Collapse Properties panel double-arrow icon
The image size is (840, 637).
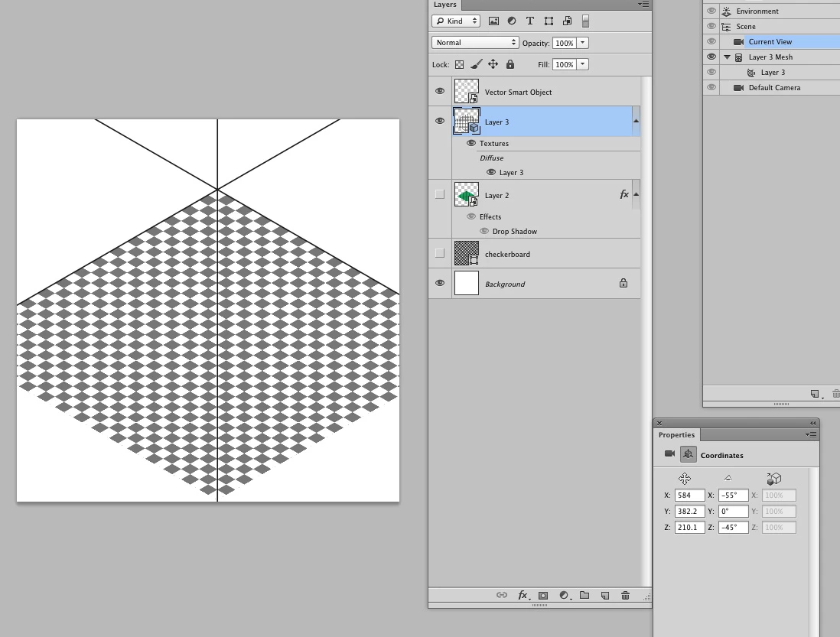812,423
